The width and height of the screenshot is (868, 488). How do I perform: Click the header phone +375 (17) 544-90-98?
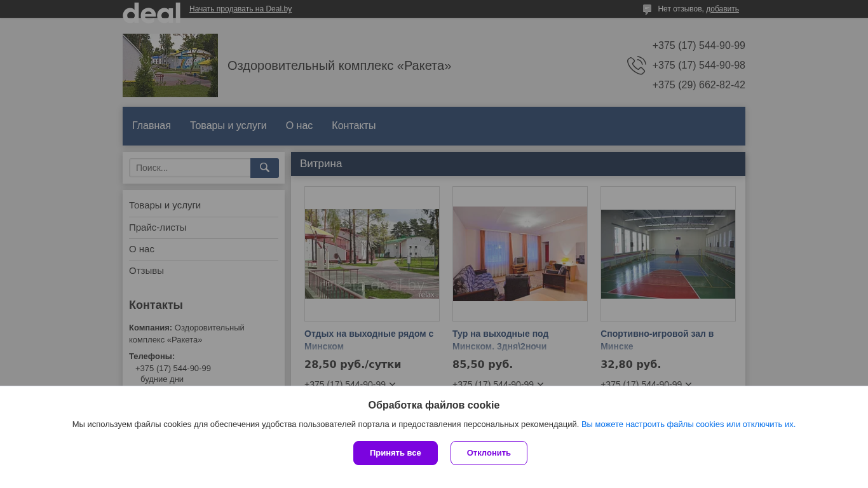click(698, 65)
